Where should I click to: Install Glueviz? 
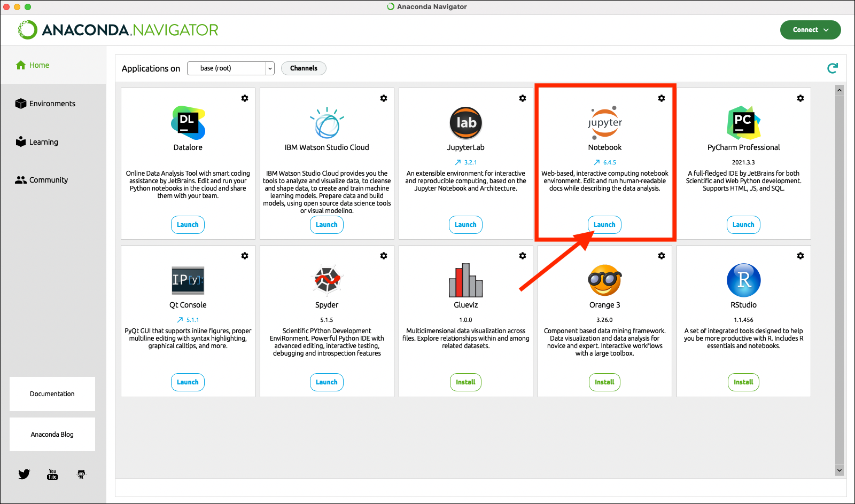[465, 382]
